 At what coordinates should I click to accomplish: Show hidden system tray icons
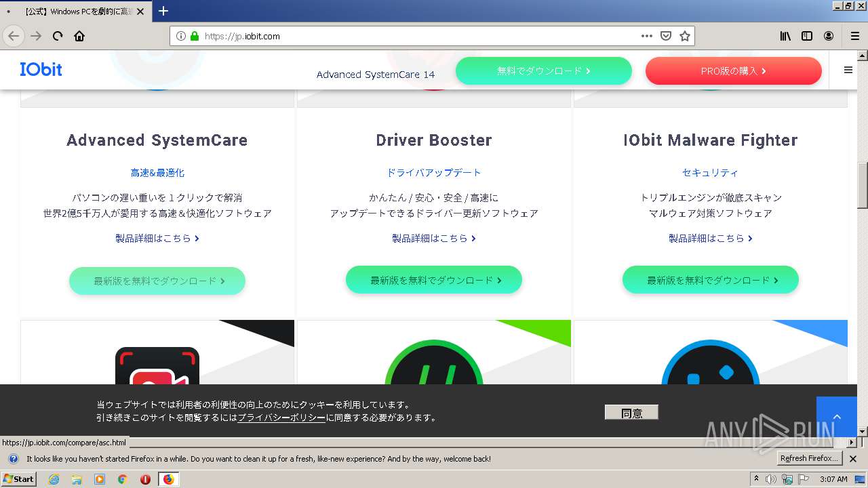(x=756, y=479)
